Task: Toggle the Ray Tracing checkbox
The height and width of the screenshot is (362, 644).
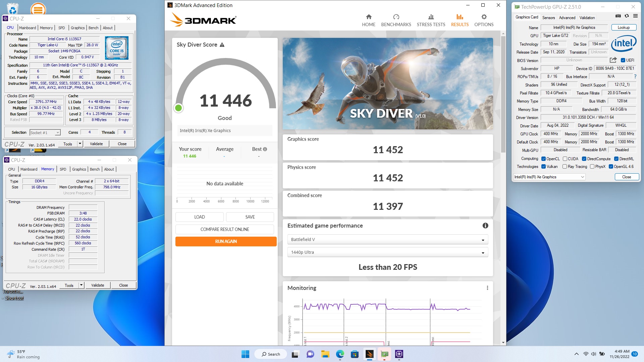Action: [x=565, y=167]
